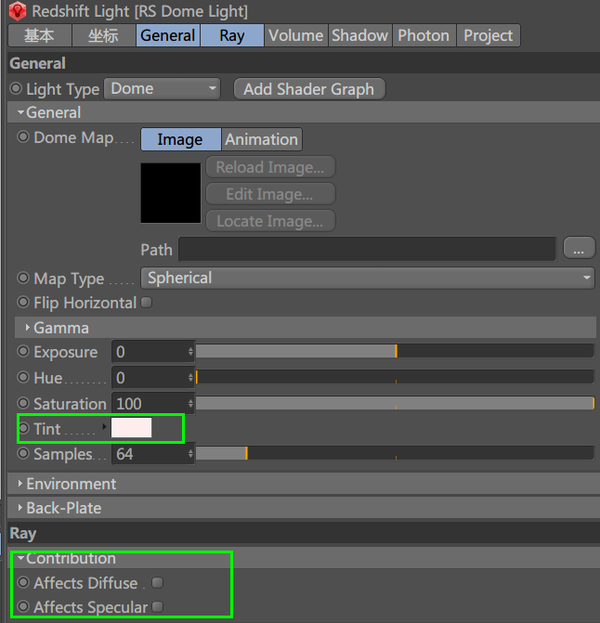Viewport: 600px width, 623px height.
Task: Collapse the General group header
Action: click(304, 112)
